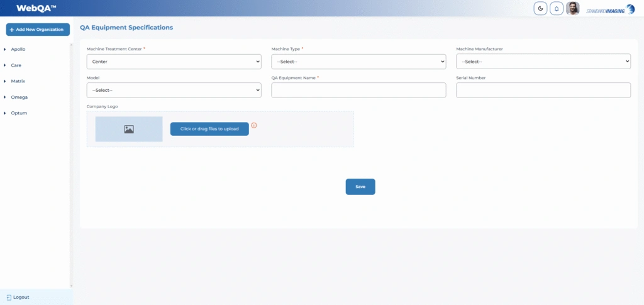Toggle dark mode moon icon
644x305 pixels.
[x=540, y=8]
